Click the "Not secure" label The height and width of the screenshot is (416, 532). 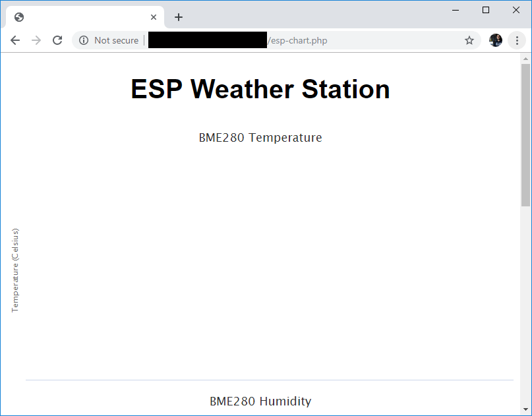click(x=116, y=40)
